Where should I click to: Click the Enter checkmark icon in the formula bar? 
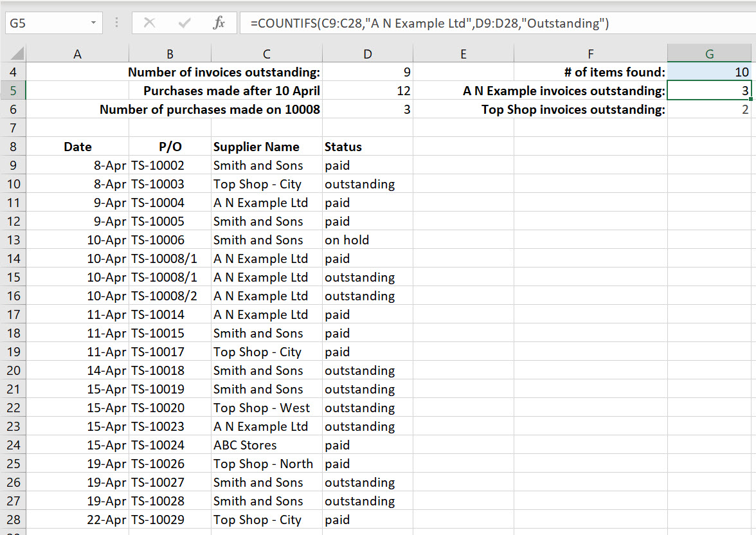point(184,23)
